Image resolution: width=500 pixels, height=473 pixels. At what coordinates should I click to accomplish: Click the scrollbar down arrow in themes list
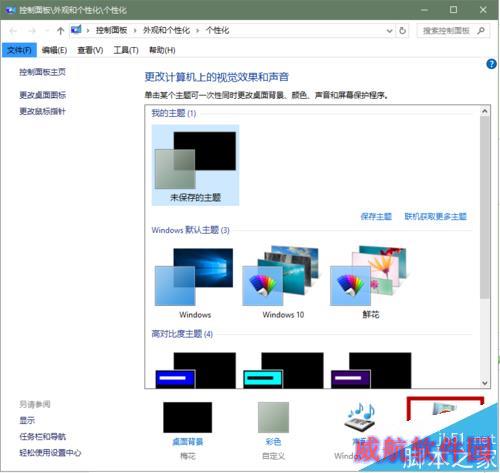click(x=485, y=383)
